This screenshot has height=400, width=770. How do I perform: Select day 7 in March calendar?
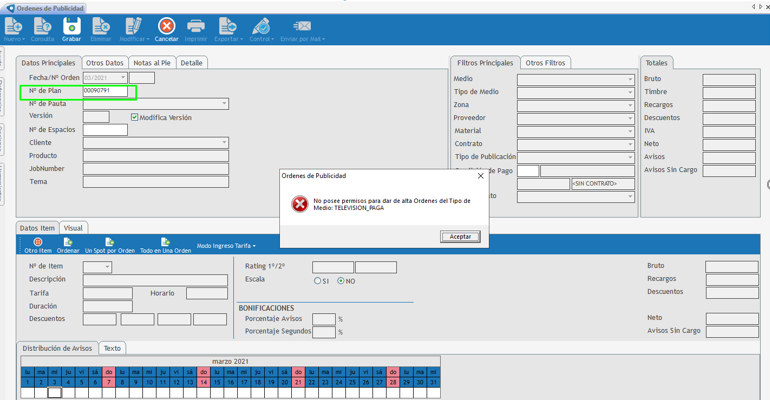click(x=109, y=382)
